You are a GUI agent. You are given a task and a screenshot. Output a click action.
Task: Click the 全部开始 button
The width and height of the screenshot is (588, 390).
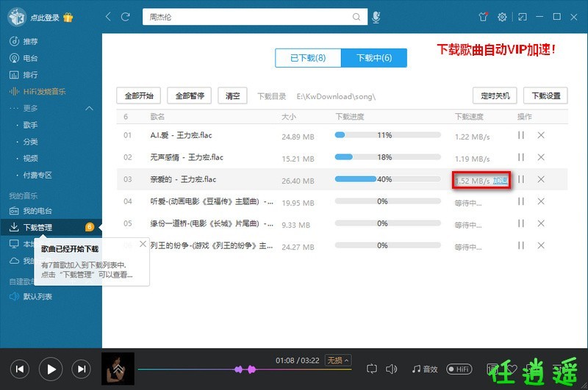tap(139, 96)
